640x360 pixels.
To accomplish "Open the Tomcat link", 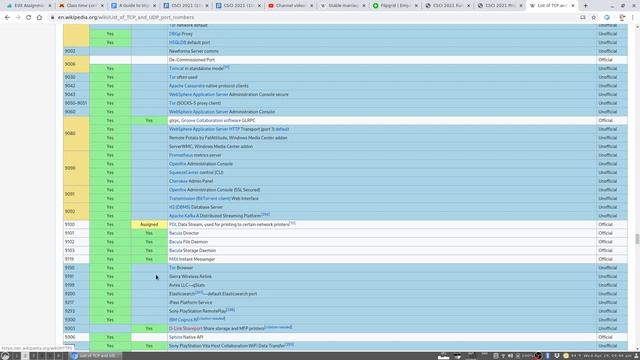I will click(x=177, y=69).
